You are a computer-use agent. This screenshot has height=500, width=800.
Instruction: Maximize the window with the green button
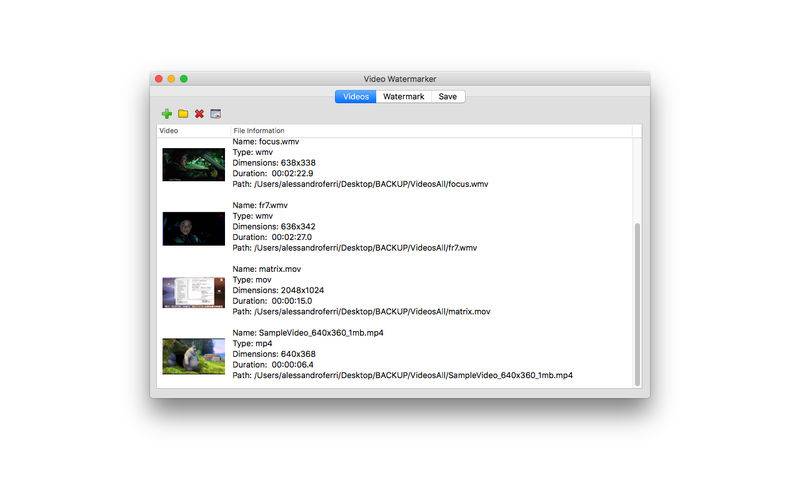(184, 79)
